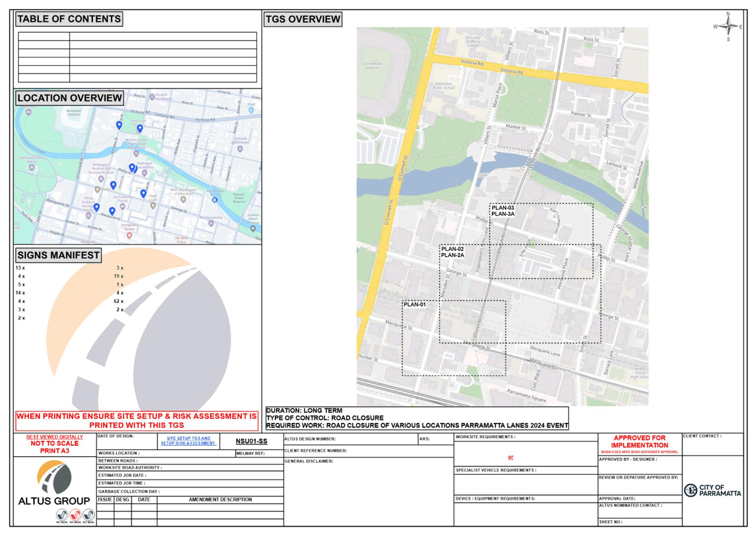This screenshot has width=756, height=535.
Task: Click the GENERAL DISCLAIMER box
Action: click(x=369, y=492)
